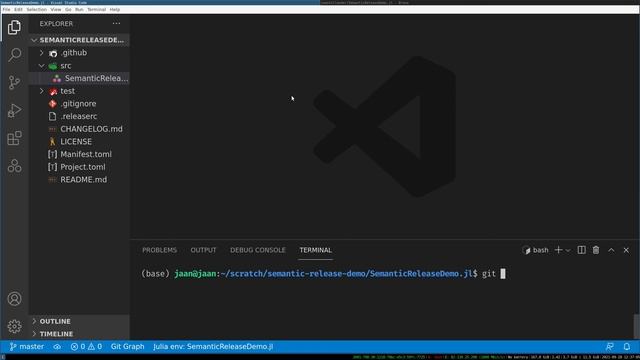640x360 pixels.
Task: Open README.md file
Action: click(79, 179)
